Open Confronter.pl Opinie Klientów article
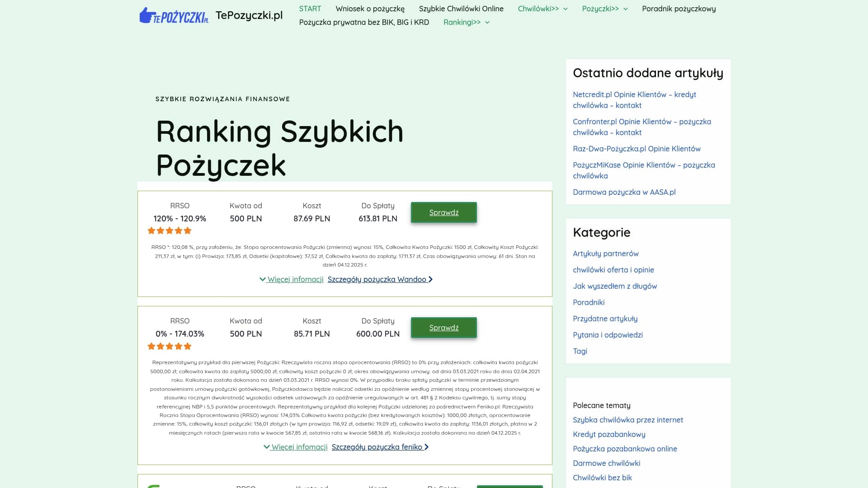The image size is (868, 488). click(642, 127)
